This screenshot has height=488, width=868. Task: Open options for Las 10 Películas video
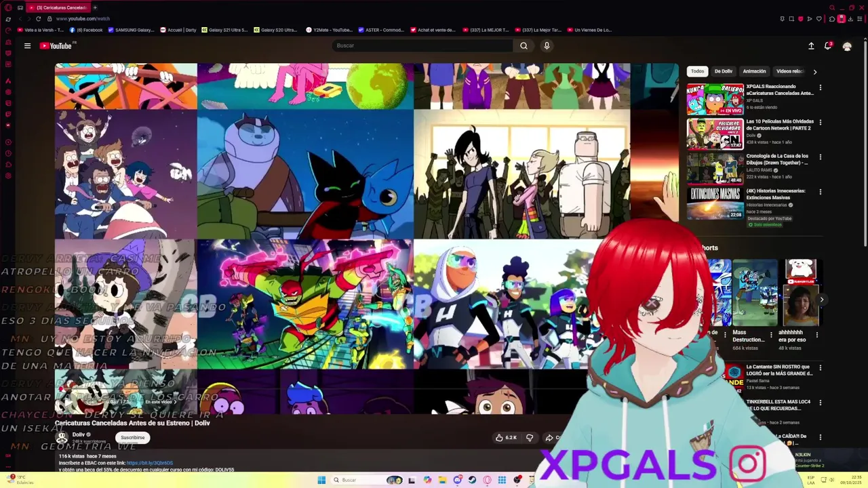[821, 123]
